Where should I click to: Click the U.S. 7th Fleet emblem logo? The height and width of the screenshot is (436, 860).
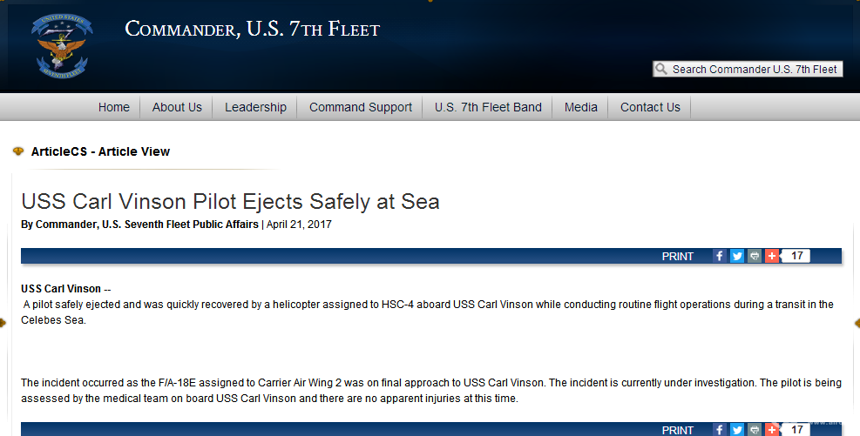[x=61, y=46]
